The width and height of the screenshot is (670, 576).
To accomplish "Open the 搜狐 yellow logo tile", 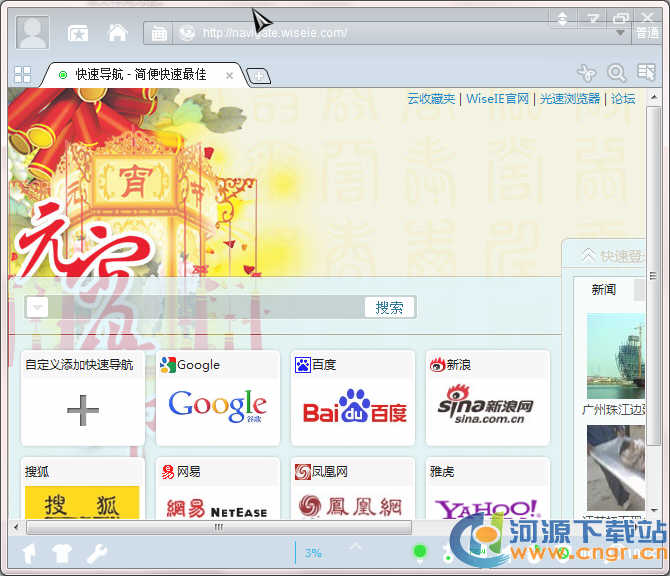I will 82,503.
